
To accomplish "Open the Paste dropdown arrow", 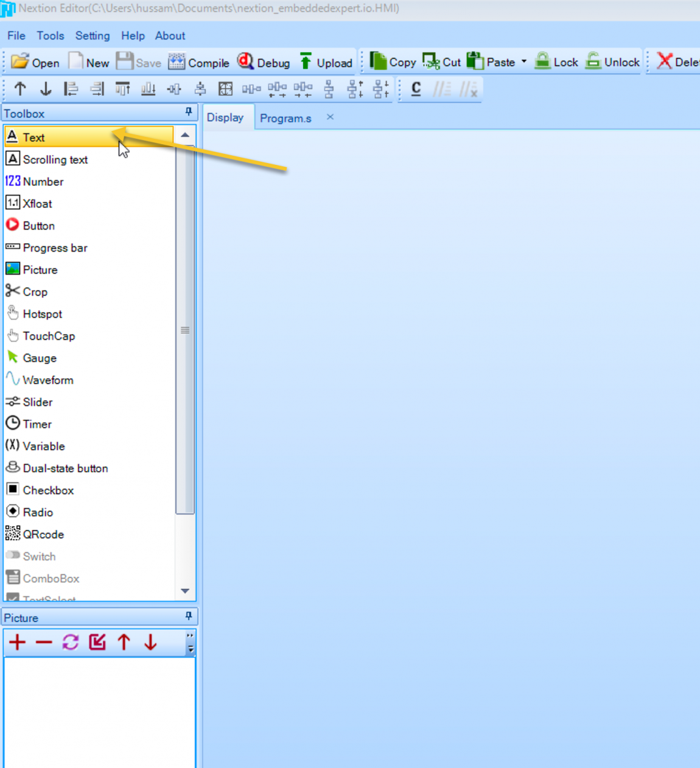I will (x=523, y=61).
